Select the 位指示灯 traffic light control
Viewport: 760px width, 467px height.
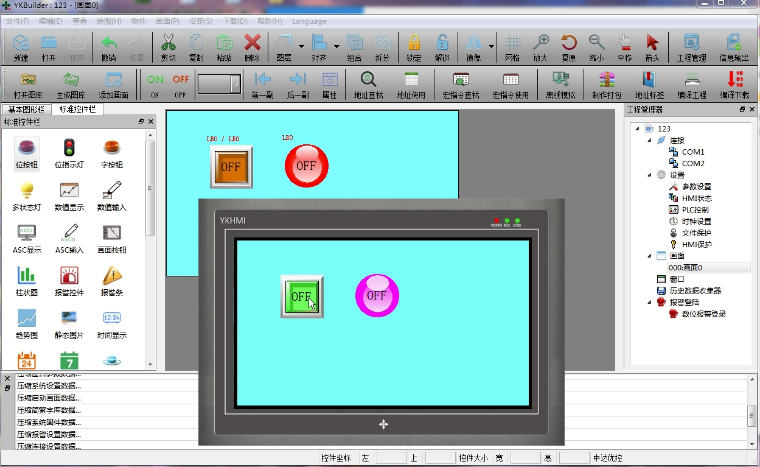point(69,151)
